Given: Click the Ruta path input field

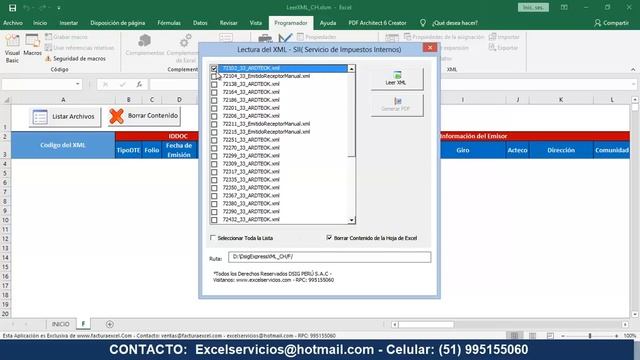Looking at the screenshot, I should click(x=329, y=257).
